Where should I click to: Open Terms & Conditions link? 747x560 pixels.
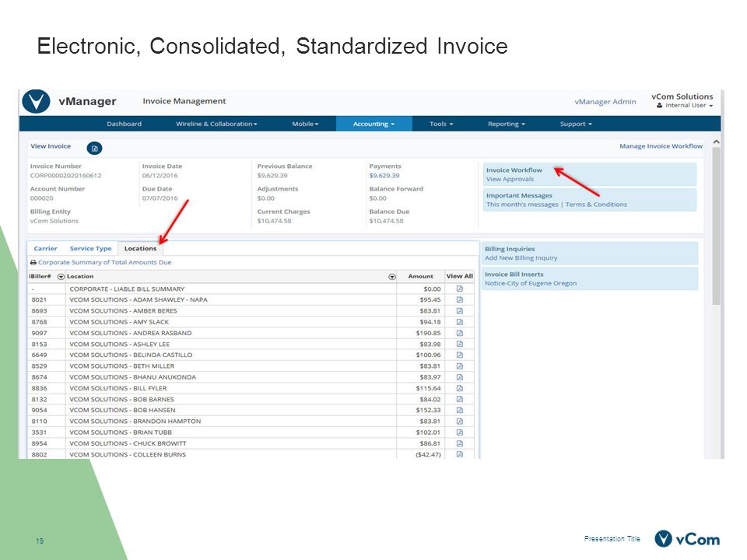596,205
